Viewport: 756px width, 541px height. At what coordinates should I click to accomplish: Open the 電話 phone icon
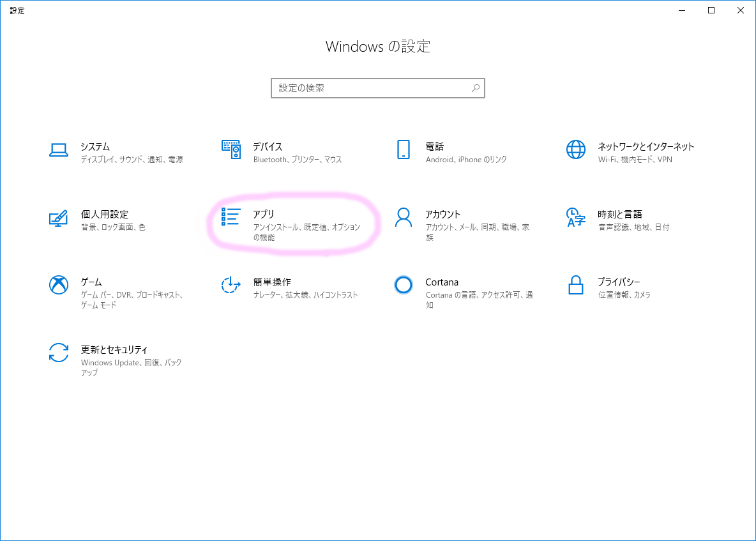404,149
